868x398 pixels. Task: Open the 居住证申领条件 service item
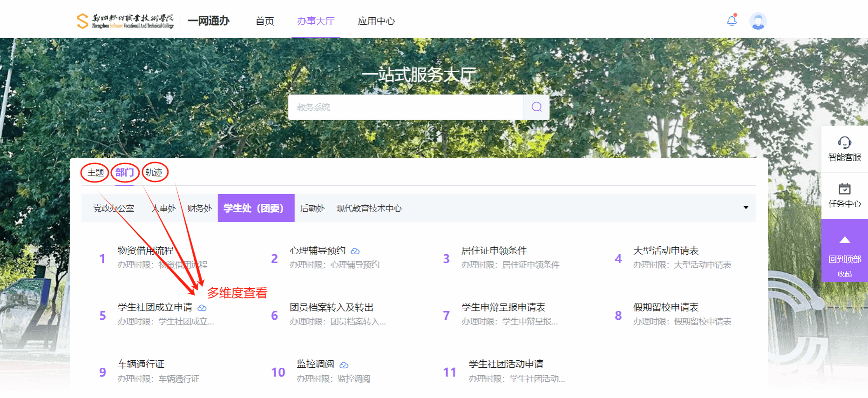pyautogui.click(x=494, y=251)
